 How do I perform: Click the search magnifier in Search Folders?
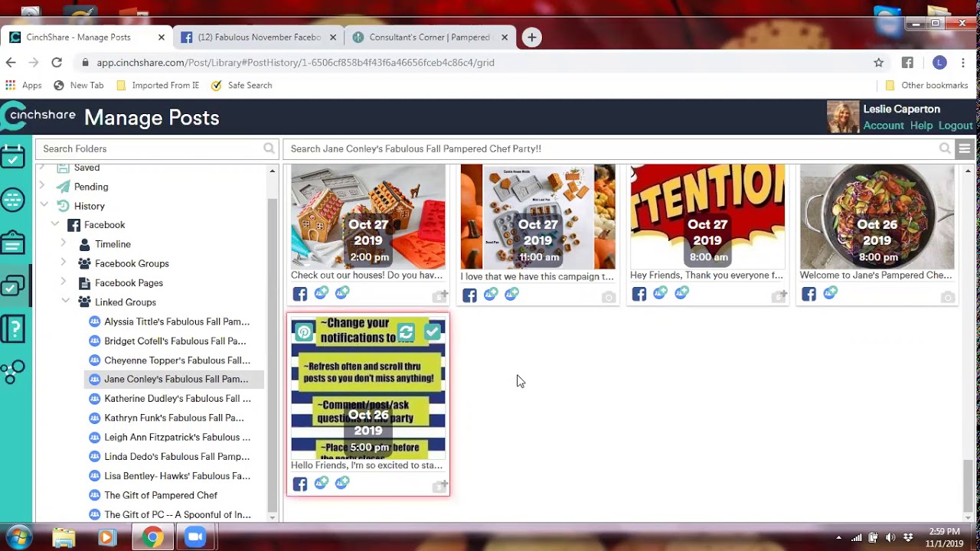coord(269,148)
